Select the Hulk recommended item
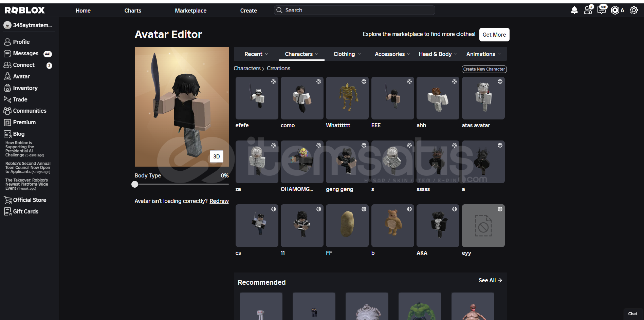Image resolution: width=644 pixels, height=320 pixels. tap(420, 306)
